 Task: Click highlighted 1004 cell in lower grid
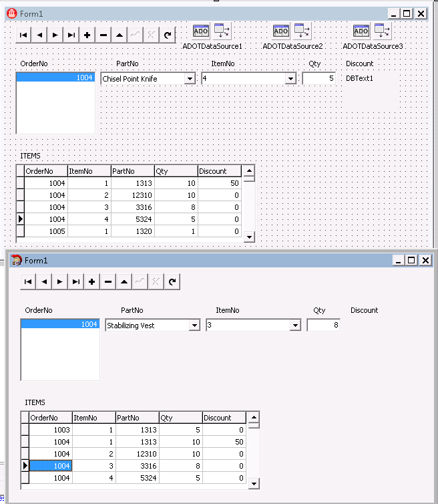[x=51, y=466]
